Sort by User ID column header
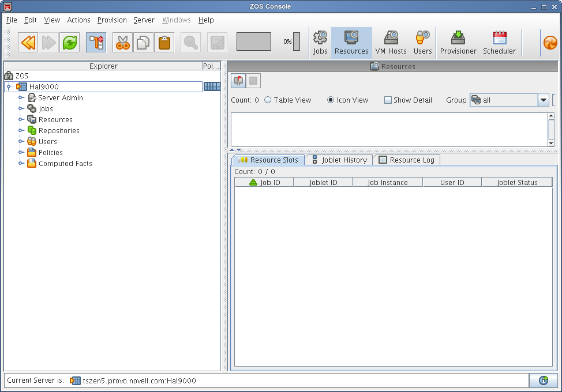Viewport: 562px width, 392px height. click(452, 183)
